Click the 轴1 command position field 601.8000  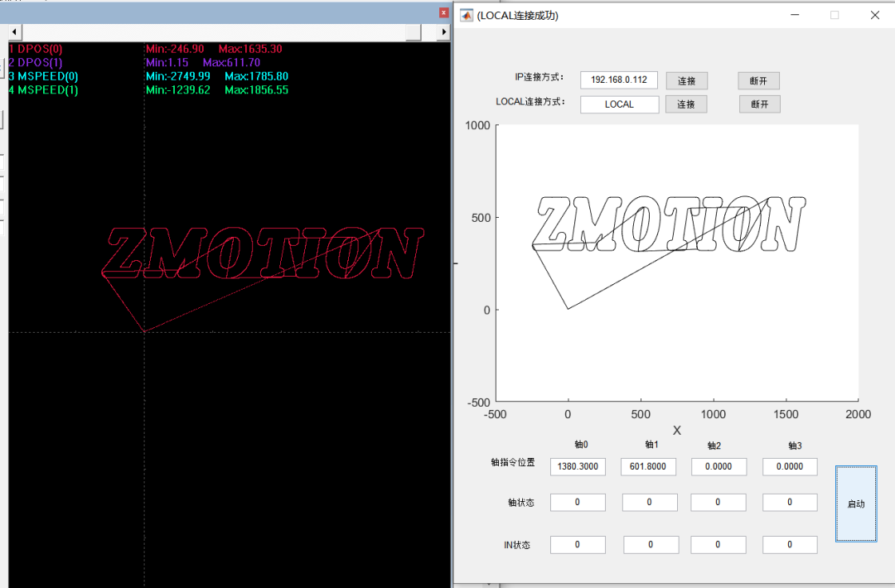649,466
